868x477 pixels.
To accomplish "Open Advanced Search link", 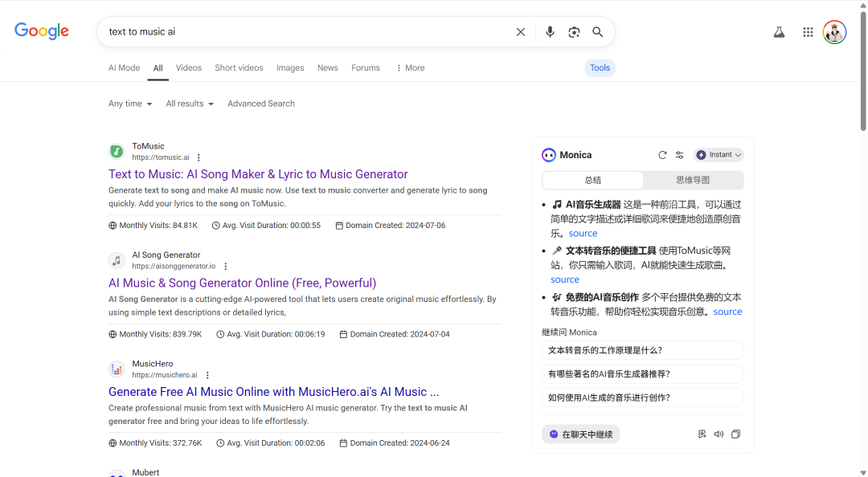I will point(260,104).
